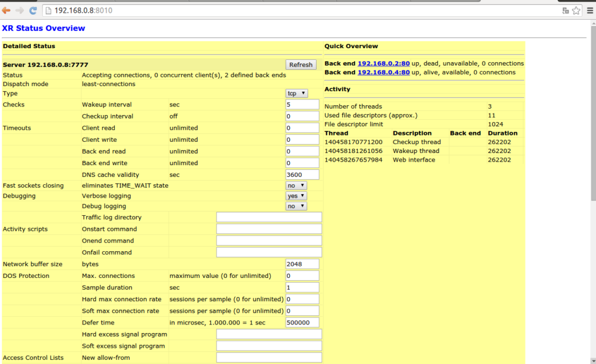The width and height of the screenshot is (596, 364).
Task: Click the browser back arrow
Action: [x=6, y=10]
